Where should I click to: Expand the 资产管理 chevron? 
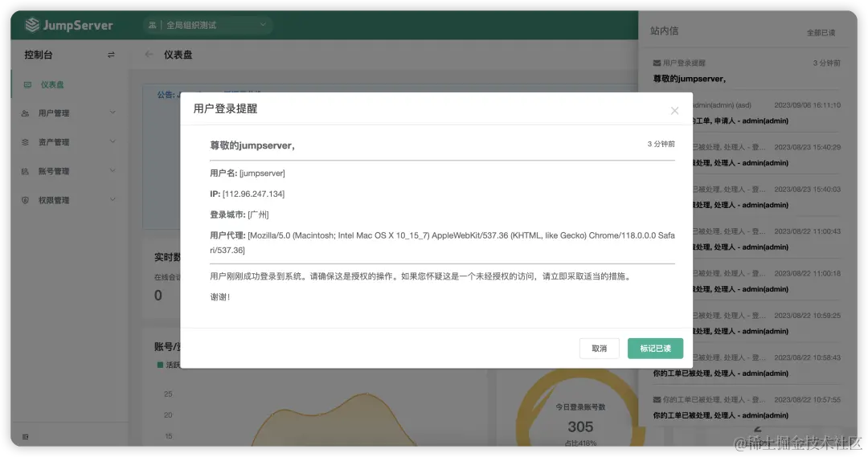[x=113, y=141]
